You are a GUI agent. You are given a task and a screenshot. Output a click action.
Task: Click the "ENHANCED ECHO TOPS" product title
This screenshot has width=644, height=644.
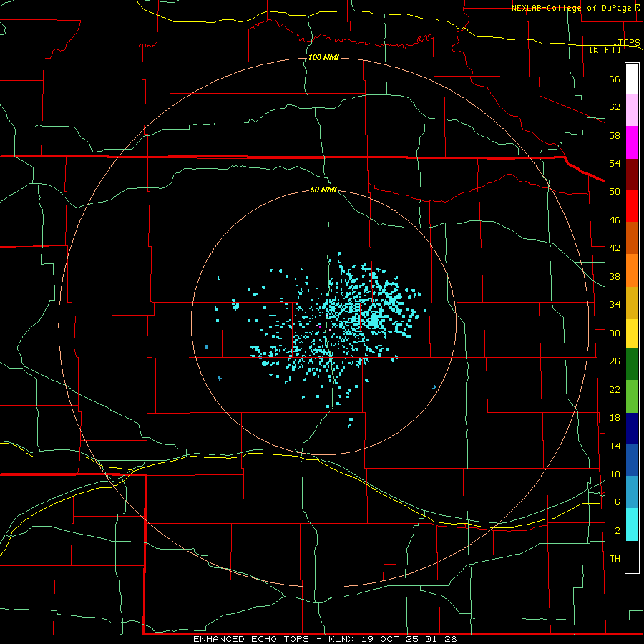tap(251, 639)
